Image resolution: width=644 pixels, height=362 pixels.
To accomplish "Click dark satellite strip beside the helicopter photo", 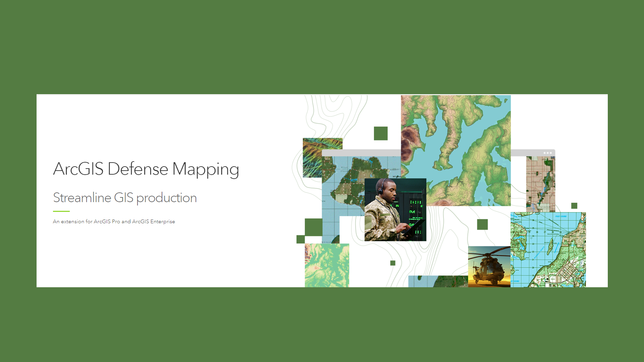I will [x=438, y=281].
